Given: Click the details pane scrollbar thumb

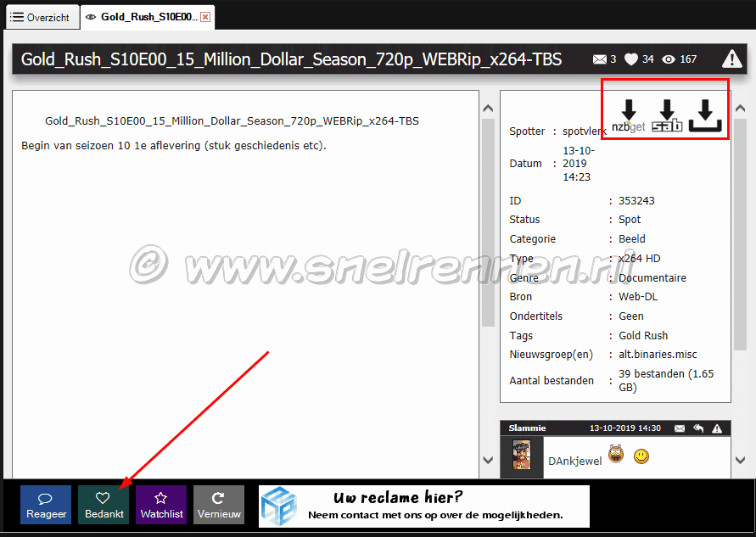Looking at the screenshot, I should [741, 234].
